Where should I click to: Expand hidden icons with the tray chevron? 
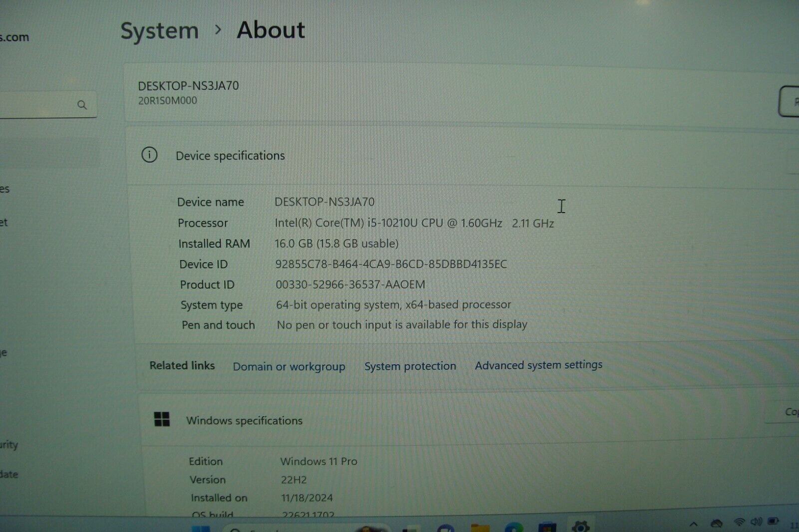point(693,524)
